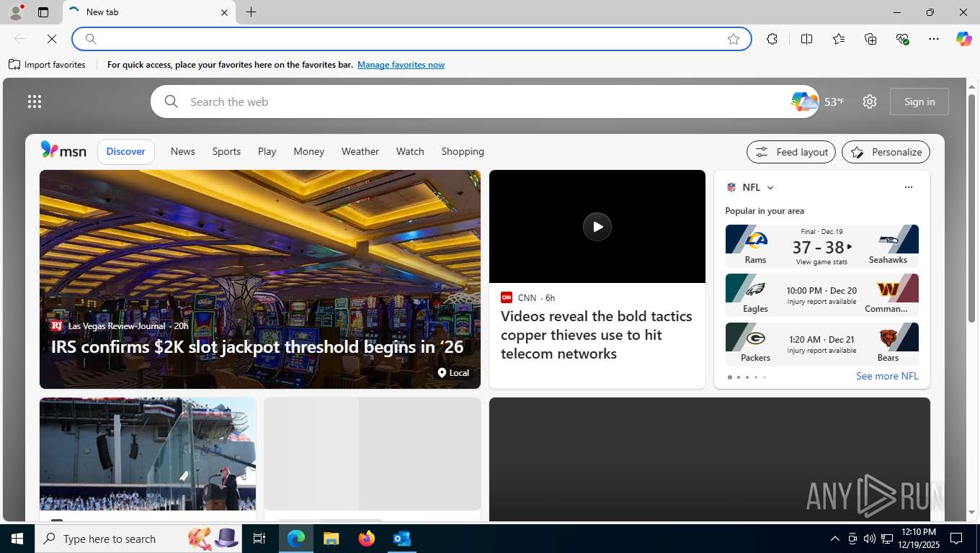Click the address bar input
This screenshot has width=980, height=553.
[411, 39]
